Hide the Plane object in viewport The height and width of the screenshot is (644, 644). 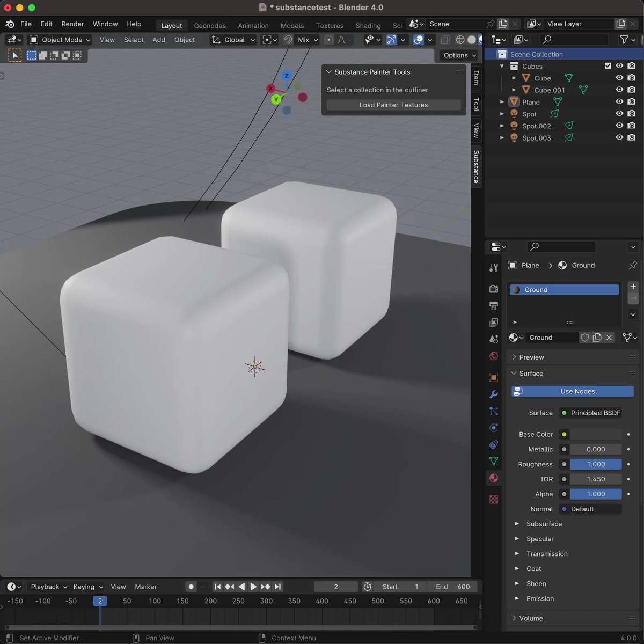tap(619, 101)
